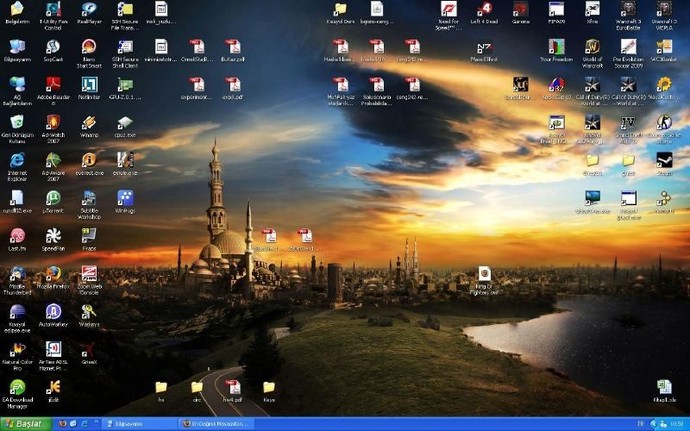Open the AirTies ADSL utility shortcut
This screenshot has width=690, height=431.
pyautogui.click(x=53, y=350)
